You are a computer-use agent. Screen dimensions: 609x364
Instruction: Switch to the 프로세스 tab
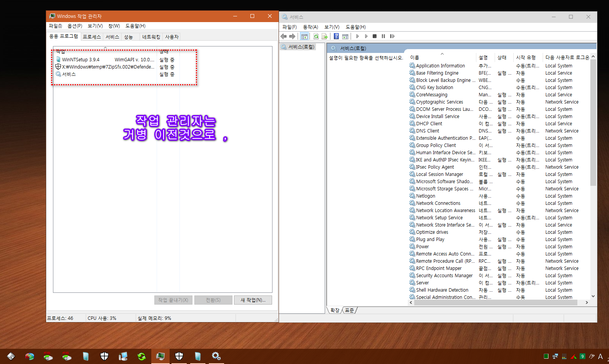pos(92,37)
